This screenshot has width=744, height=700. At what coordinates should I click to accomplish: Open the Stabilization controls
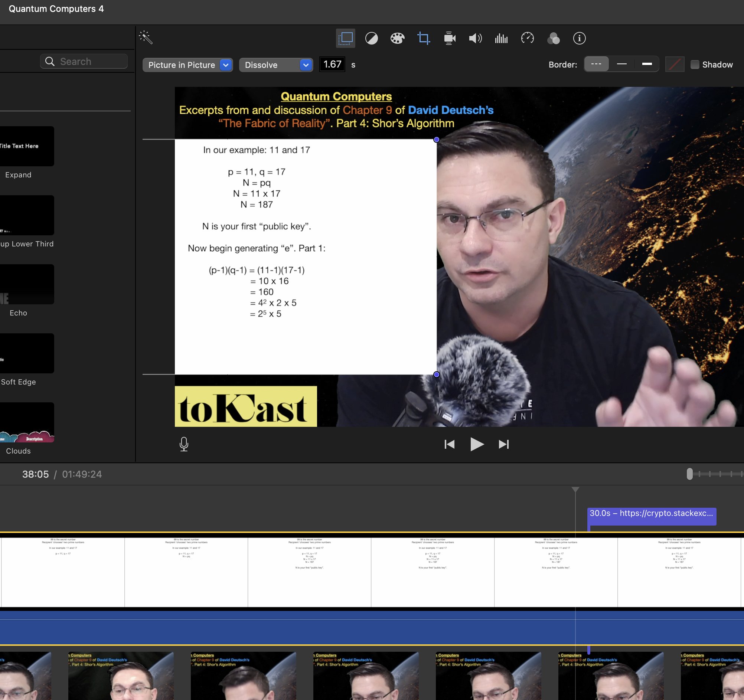[x=449, y=38]
